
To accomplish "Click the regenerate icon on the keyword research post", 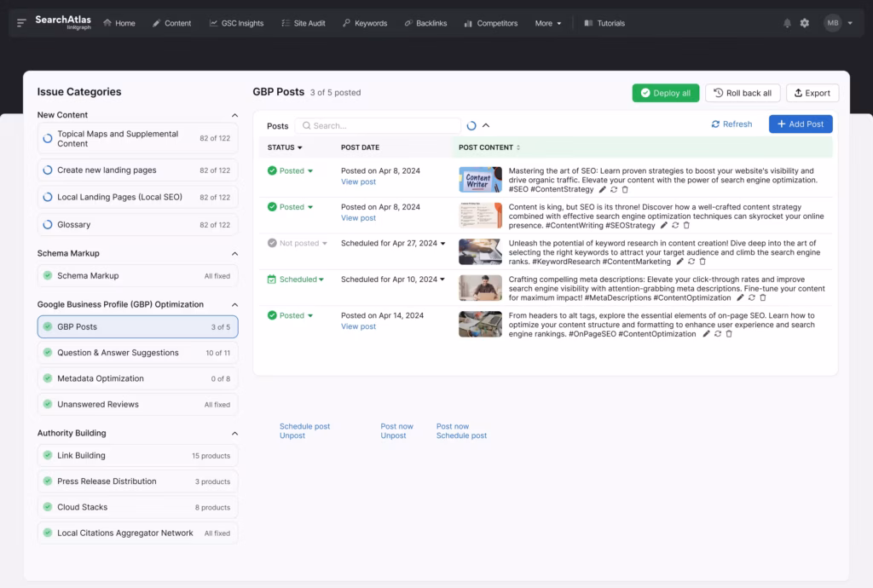I will click(691, 262).
